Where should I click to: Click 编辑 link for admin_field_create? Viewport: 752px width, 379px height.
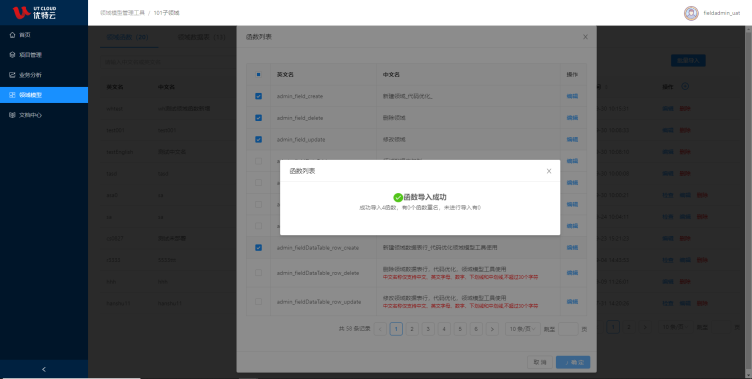point(572,96)
